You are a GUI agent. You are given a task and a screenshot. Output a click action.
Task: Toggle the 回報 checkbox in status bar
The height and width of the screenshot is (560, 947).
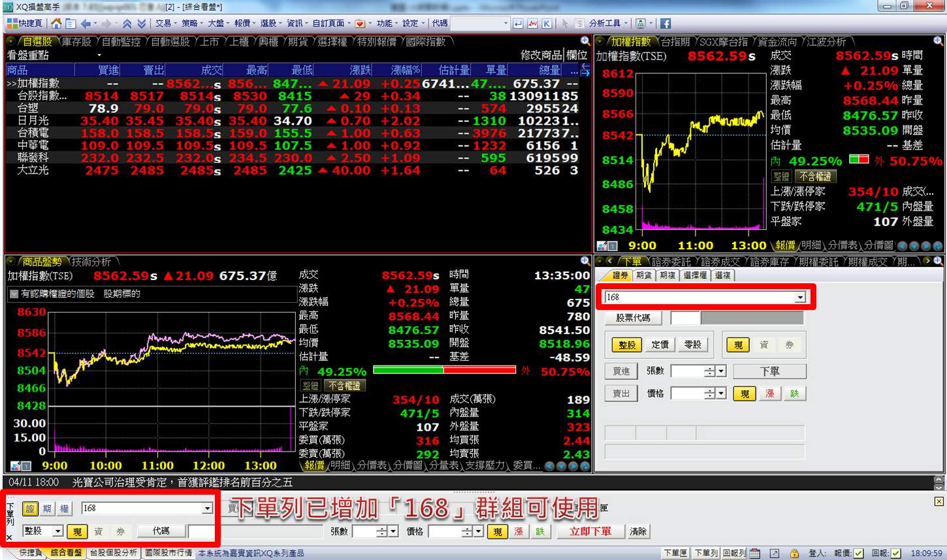coord(895,553)
